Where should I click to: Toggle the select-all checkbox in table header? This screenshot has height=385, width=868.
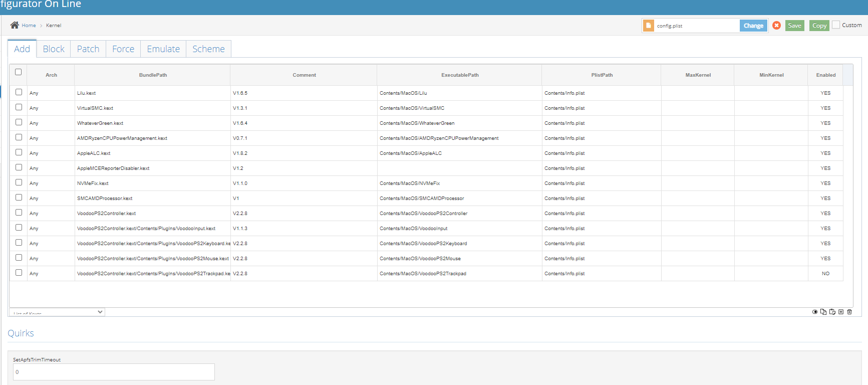click(19, 72)
